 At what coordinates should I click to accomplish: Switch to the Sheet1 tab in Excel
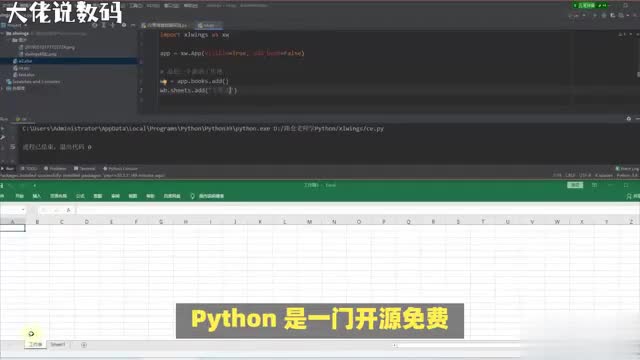click(58, 344)
